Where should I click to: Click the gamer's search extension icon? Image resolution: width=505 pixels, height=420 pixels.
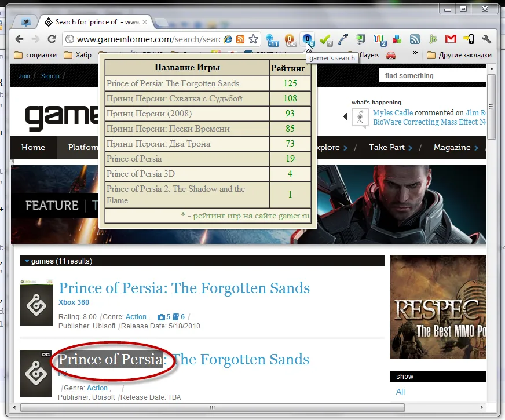click(308, 39)
